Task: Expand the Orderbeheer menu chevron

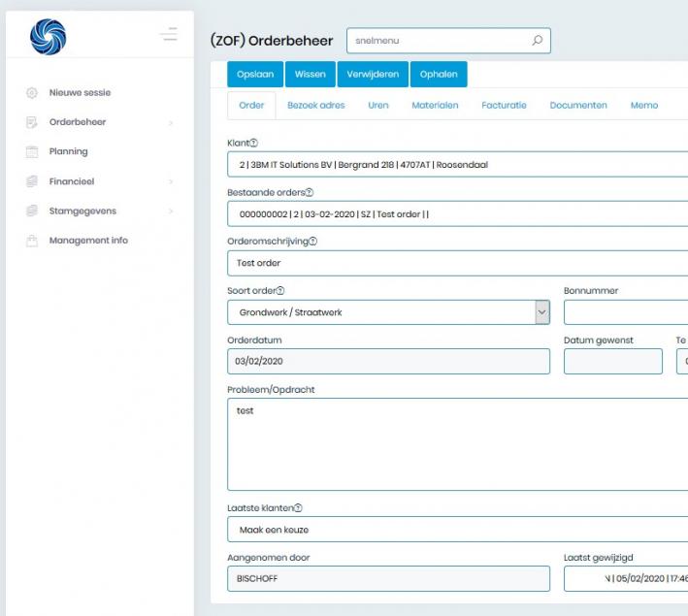Action: click(171, 123)
